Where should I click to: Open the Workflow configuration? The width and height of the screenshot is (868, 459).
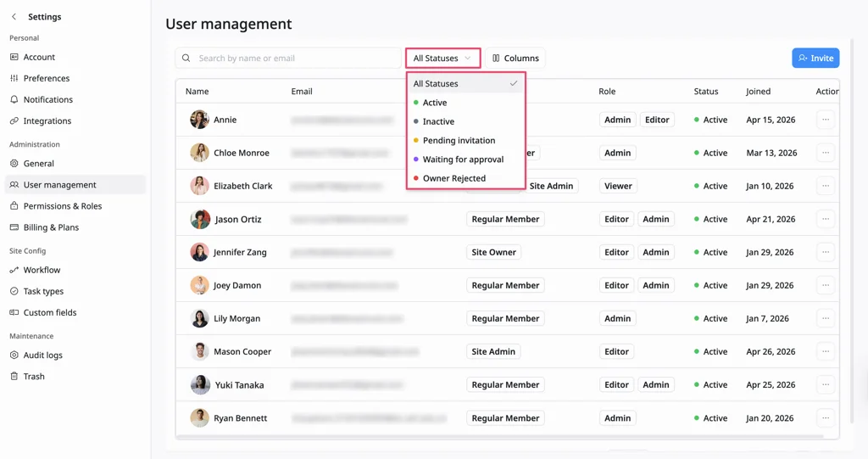[x=42, y=270]
